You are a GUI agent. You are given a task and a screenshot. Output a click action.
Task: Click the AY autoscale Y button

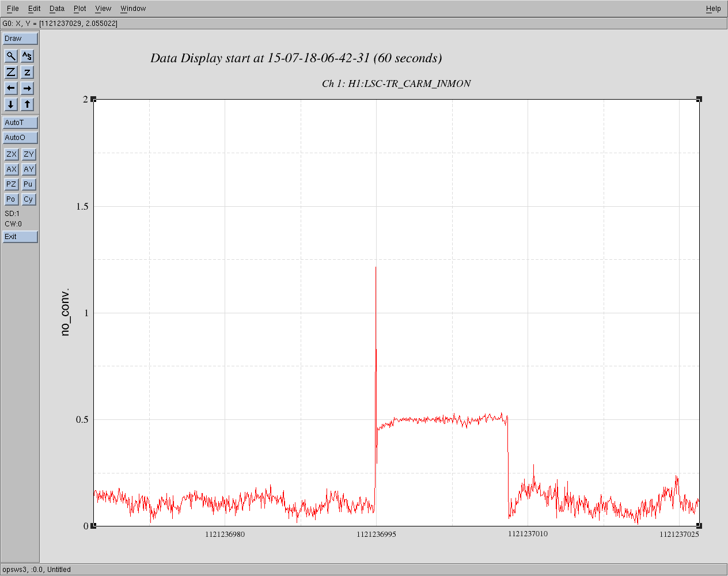click(29, 169)
